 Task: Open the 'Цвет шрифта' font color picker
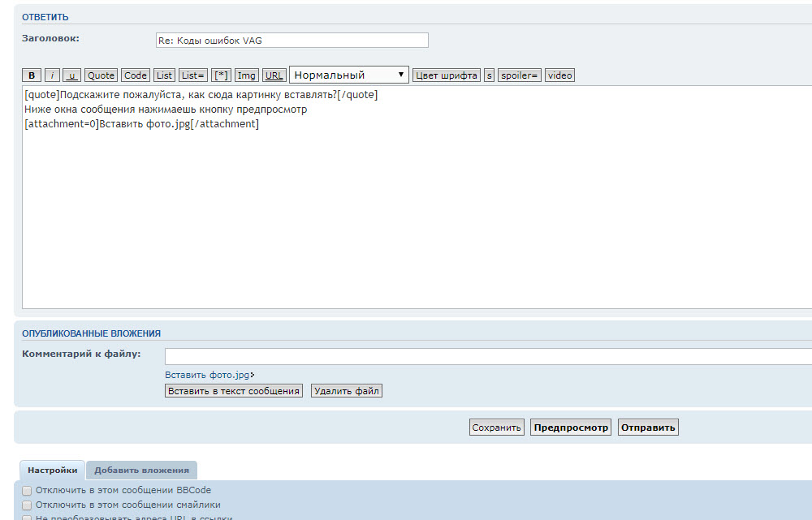tap(447, 75)
